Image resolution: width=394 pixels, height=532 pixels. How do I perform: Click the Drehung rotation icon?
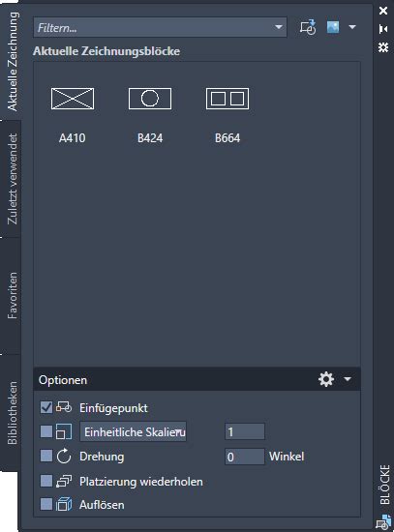click(x=64, y=456)
